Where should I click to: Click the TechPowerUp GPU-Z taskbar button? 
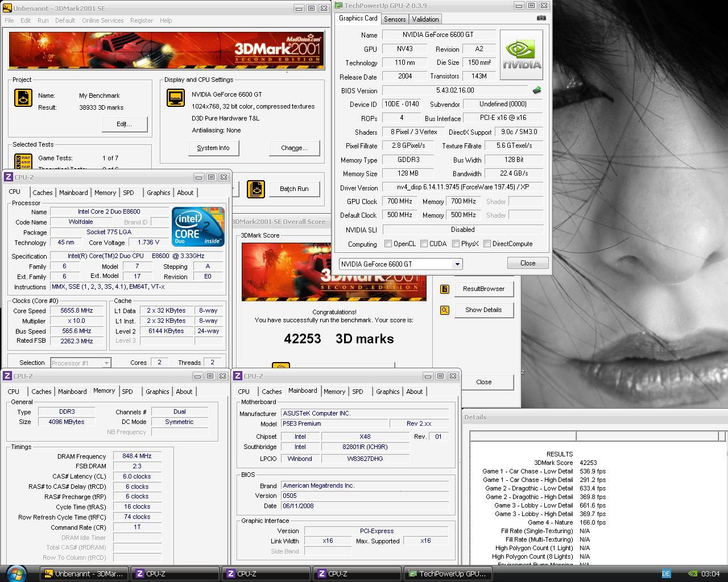[x=448, y=573]
